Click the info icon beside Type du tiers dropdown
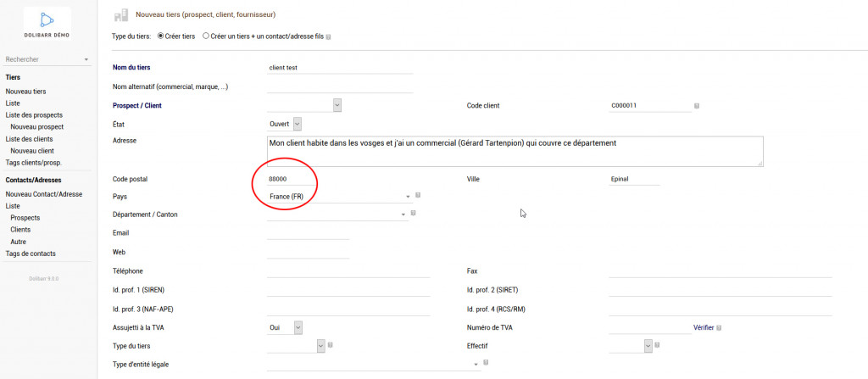 tap(330, 345)
